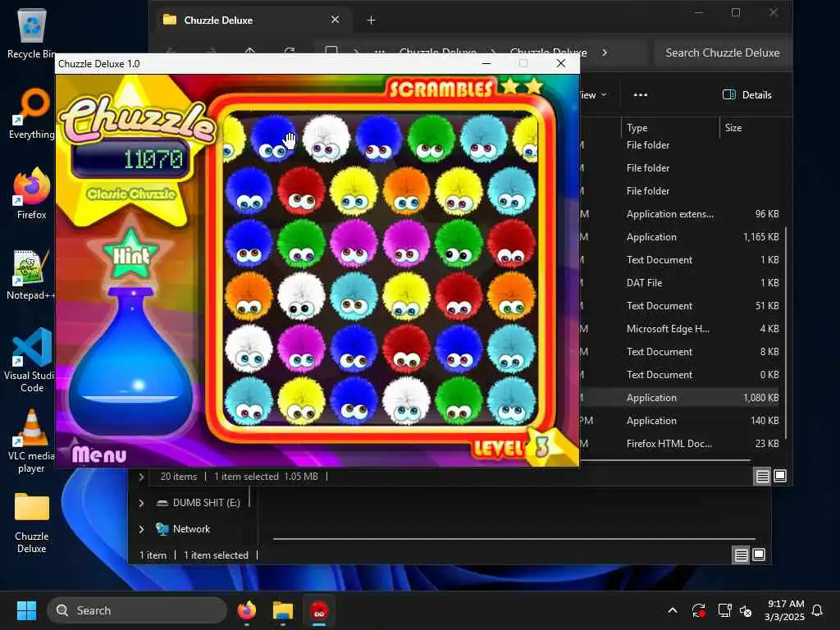This screenshot has width=840, height=630.
Task: Open Firefox desktop shortcut
Action: coord(32,194)
